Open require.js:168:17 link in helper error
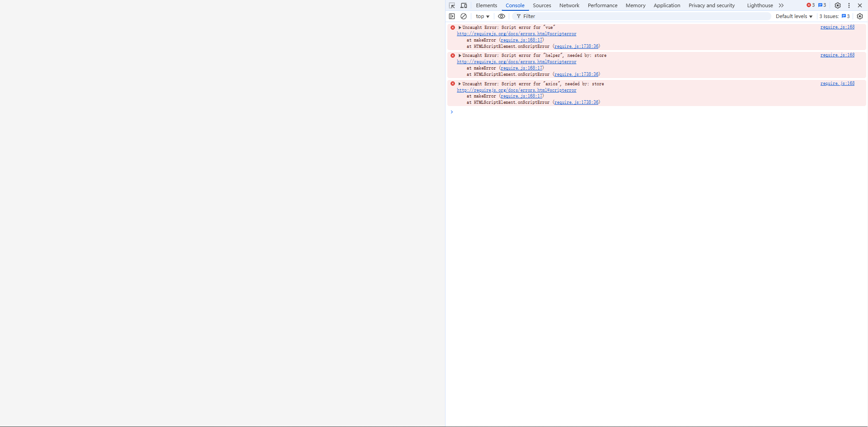 coord(521,68)
